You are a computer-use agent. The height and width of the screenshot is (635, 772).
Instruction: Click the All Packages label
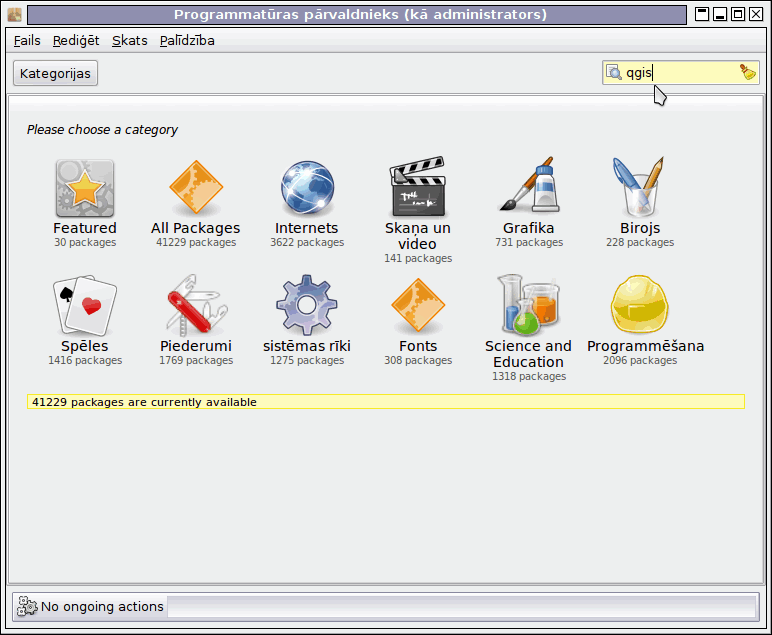195,228
